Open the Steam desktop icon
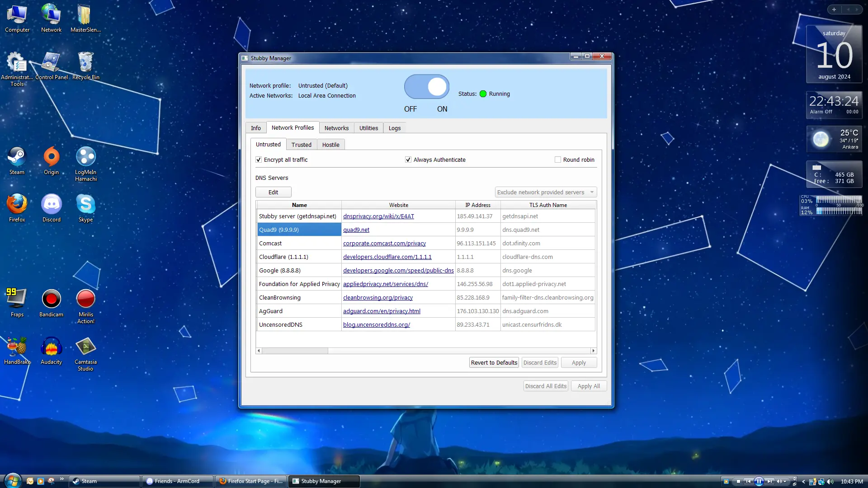The width and height of the screenshot is (868, 488). 17,161
